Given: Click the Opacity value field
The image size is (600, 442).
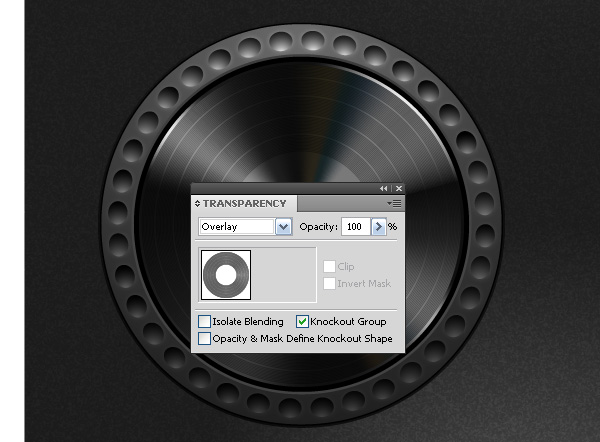Looking at the screenshot, I should click(x=355, y=227).
